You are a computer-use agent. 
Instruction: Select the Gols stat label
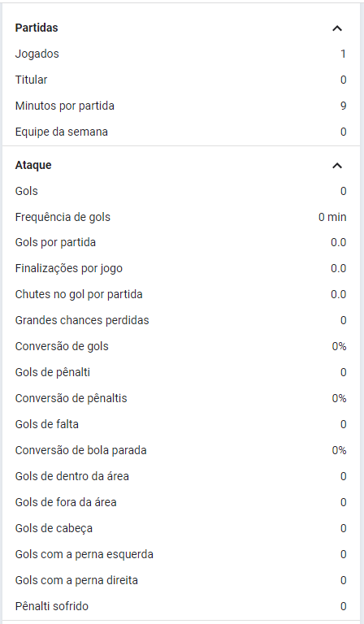pos(27,191)
